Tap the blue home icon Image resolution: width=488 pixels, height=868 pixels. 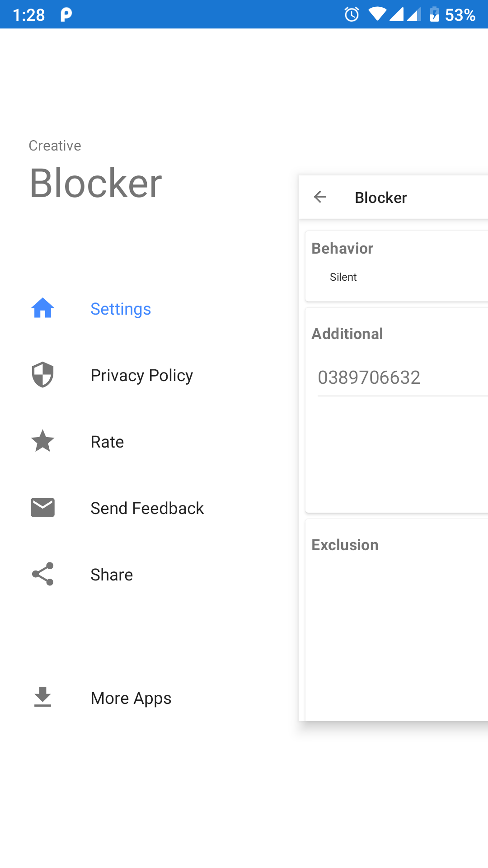point(42,309)
